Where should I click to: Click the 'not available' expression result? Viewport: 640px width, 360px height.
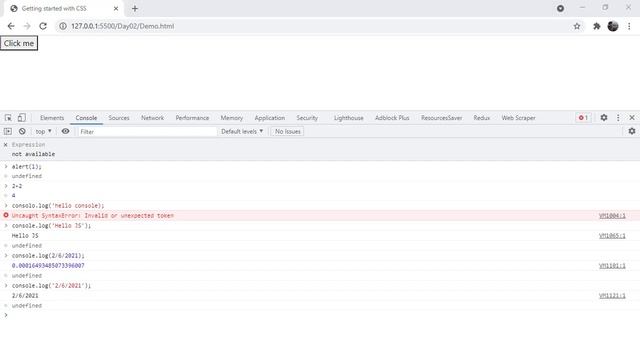click(33, 154)
